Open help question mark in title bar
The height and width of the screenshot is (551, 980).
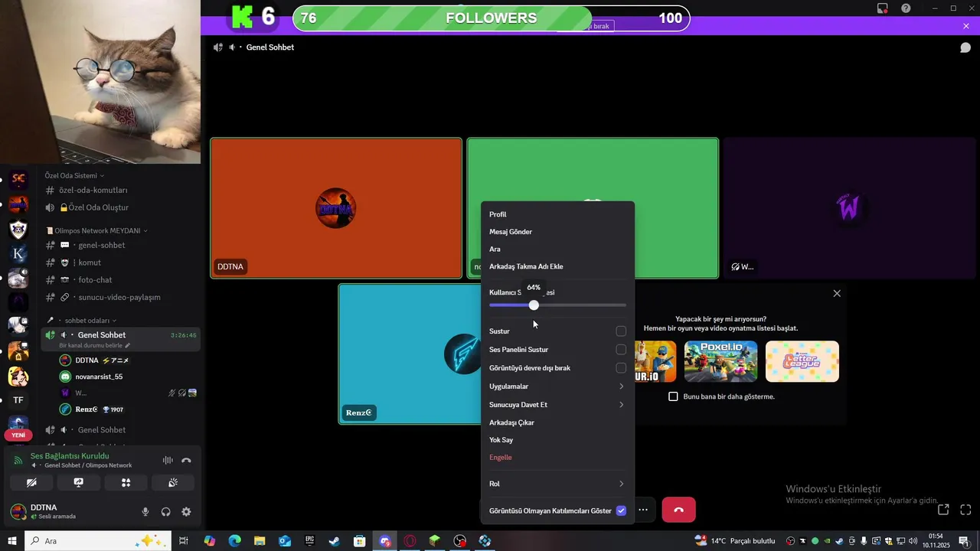click(906, 8)
